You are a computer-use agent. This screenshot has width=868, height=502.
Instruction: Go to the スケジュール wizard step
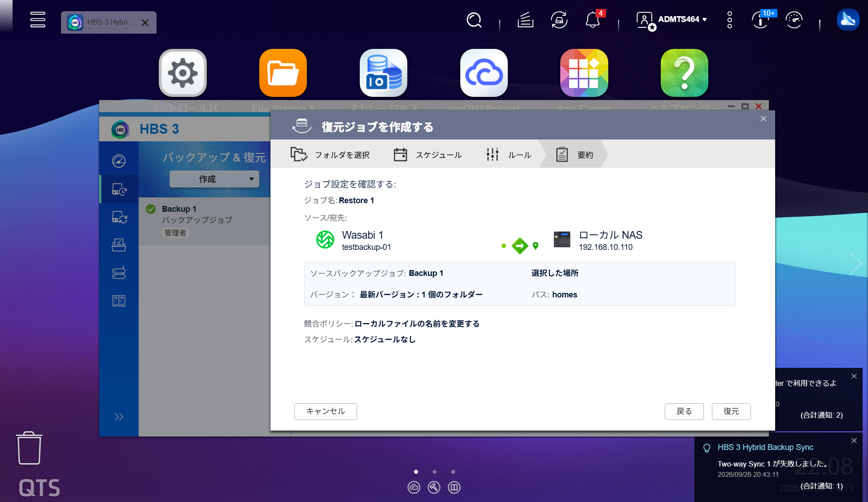tap(427, 155)
